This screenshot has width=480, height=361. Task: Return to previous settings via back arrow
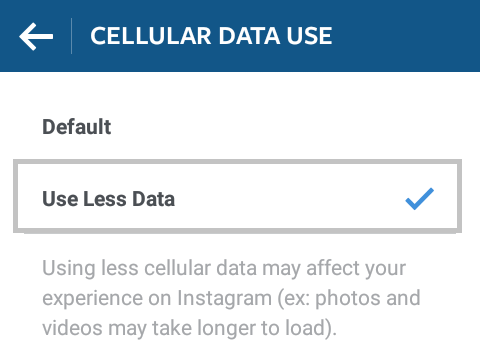[36, 36]
